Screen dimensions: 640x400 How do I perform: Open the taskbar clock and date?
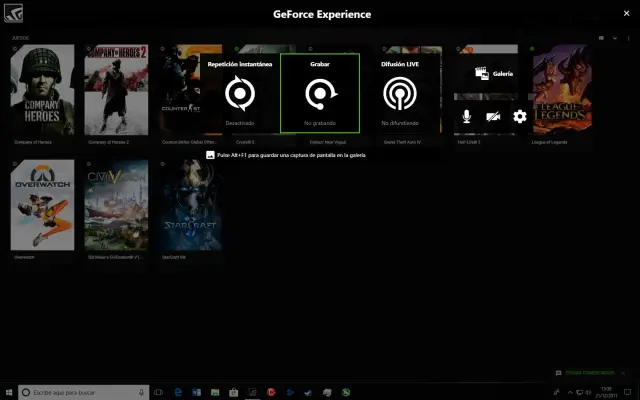[606, 392]
